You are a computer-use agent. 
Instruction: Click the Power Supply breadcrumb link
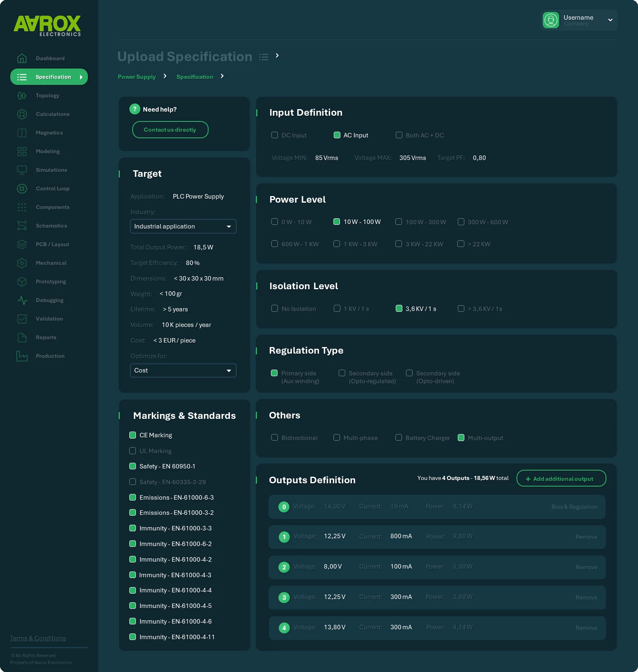point(137,77)
